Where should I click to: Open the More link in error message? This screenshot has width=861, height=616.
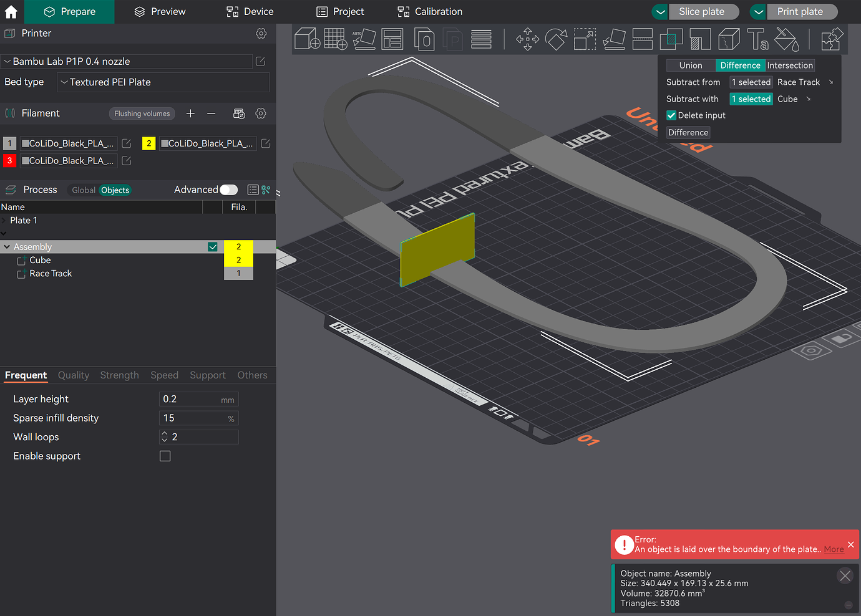point(834,549)
